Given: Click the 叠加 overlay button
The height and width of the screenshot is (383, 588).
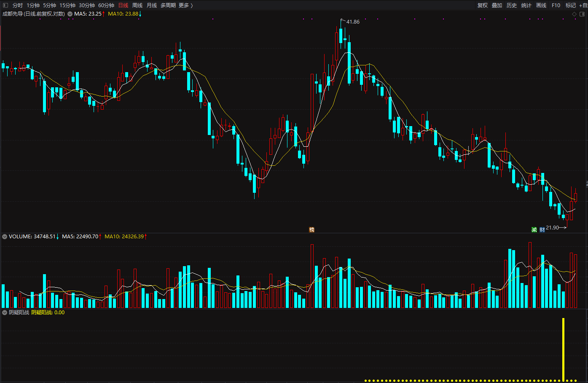Looking at the screenshot, I should 497,5.
